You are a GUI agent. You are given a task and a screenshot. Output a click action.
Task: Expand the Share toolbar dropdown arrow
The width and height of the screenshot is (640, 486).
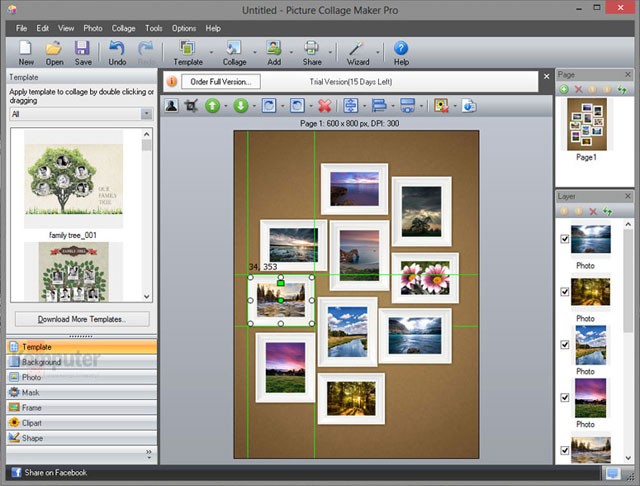331,54
